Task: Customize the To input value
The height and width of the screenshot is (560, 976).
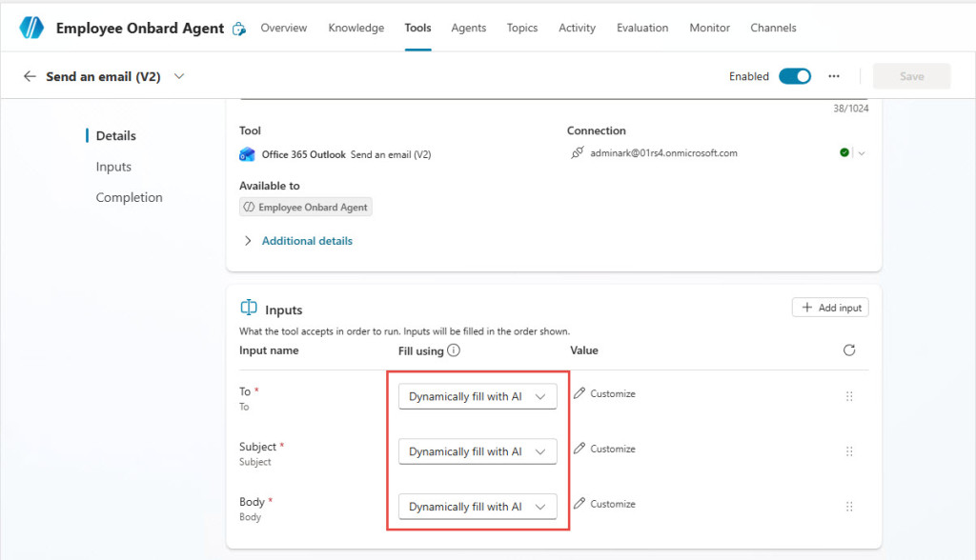Action: 605,394
